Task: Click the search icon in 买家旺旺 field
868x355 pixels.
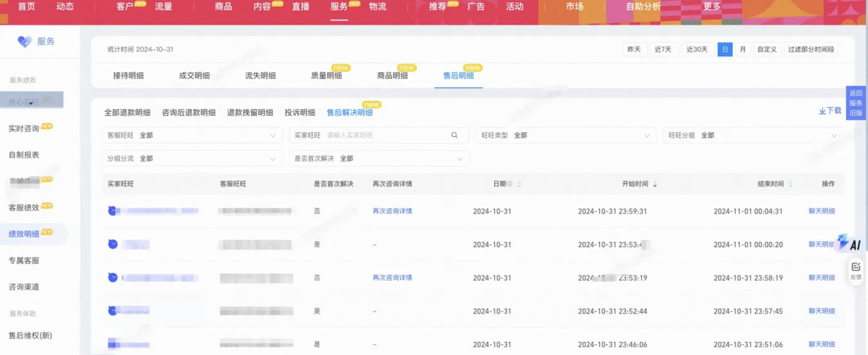Action: 454,135
